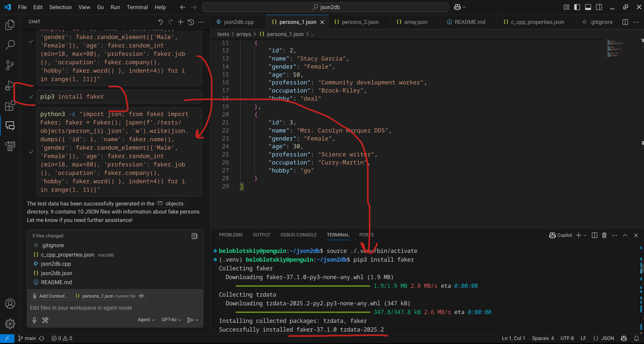Close the persons_1.json tab
Image resolution: width=644 pixels, height=344 pixels.
(x=322, y=22)
